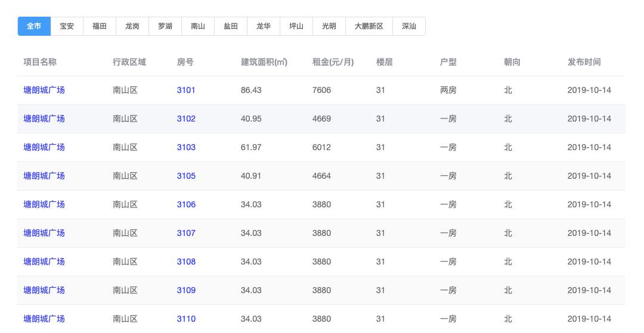Open 塘朗城广场 link in room 3110 row
Viewport: 644px width, 333px height.
[x=44, y=319]
